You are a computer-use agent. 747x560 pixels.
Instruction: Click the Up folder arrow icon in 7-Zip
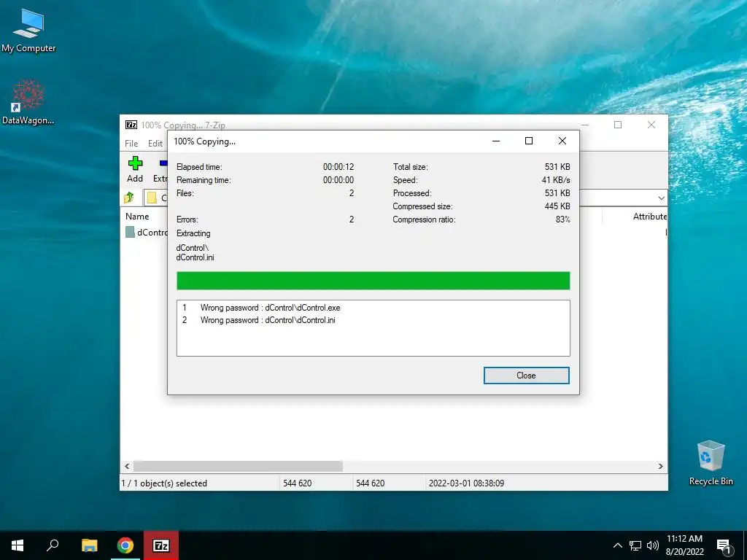pos(129,198)
